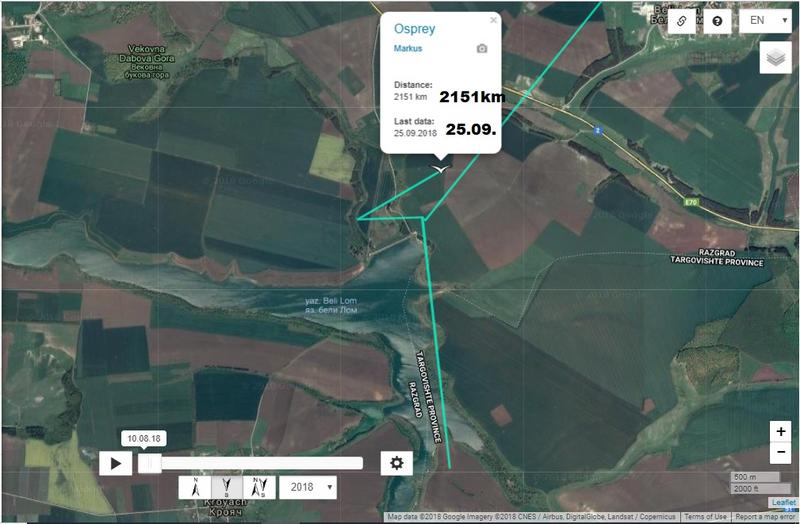The width and height of the screenshot is (800, 524).
Task: Open the 2018 year dropdown
Action: (x=308, y=487)
